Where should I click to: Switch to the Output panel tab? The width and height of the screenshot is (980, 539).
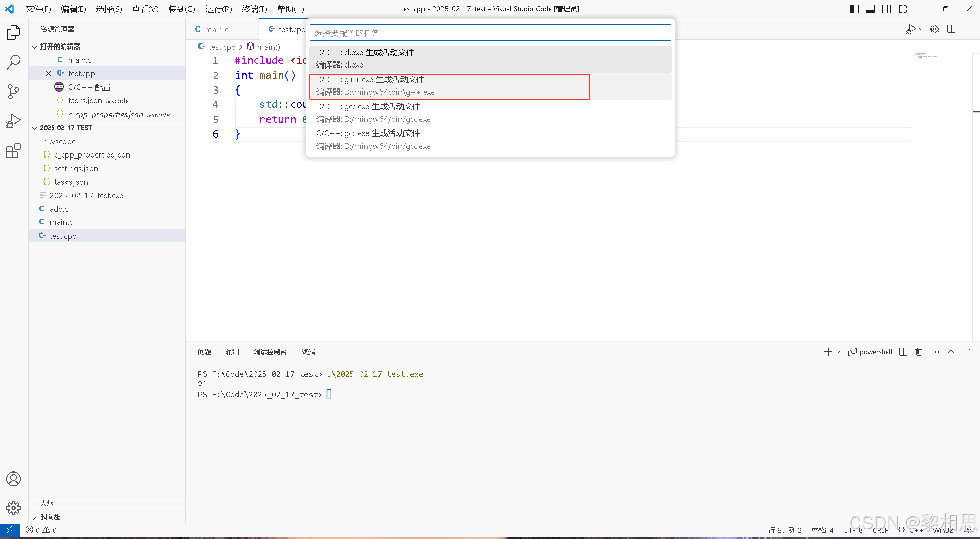point(233,352)
